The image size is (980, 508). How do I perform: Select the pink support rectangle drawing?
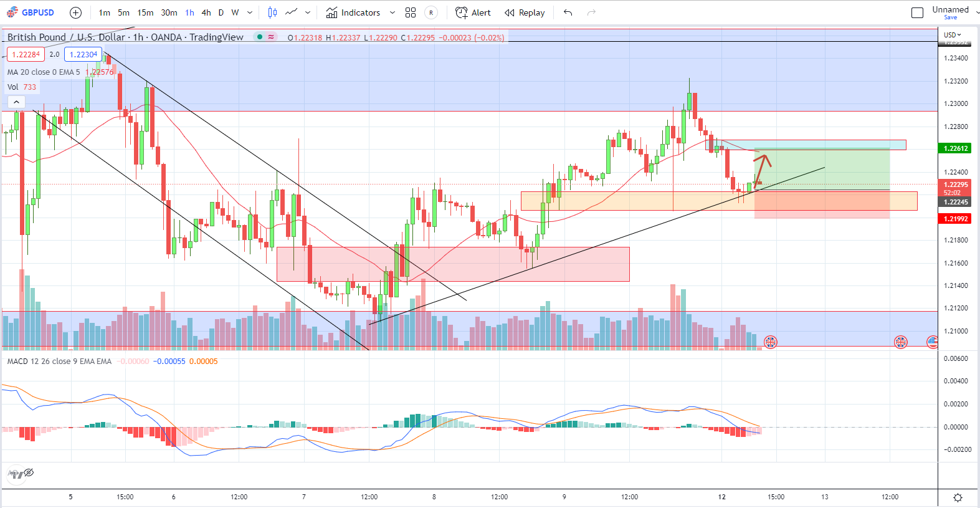453,264
